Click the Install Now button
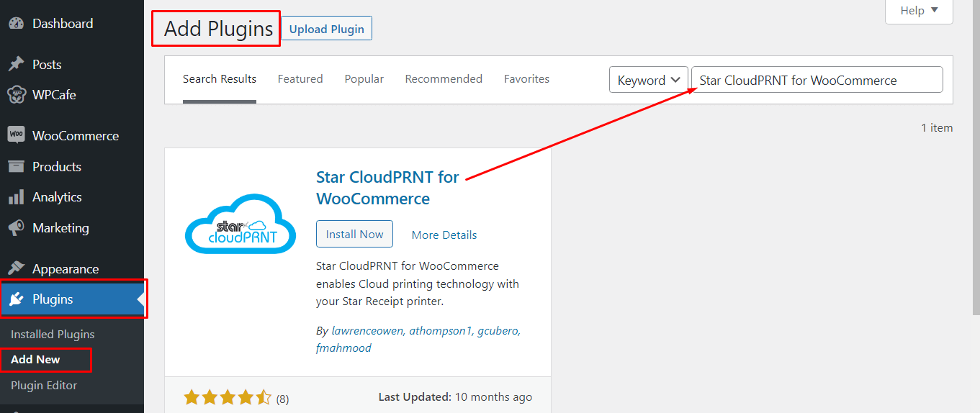The width and height of the screenshot is (980, 413). [x=354, y=234]
